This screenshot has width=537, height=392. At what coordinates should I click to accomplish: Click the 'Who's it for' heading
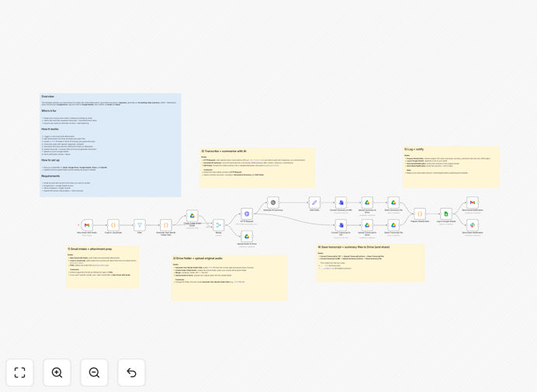[49, 111]
